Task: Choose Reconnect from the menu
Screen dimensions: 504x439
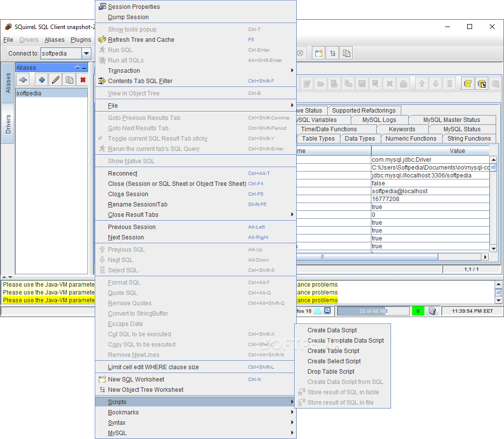Action: (x=196, y=174)
